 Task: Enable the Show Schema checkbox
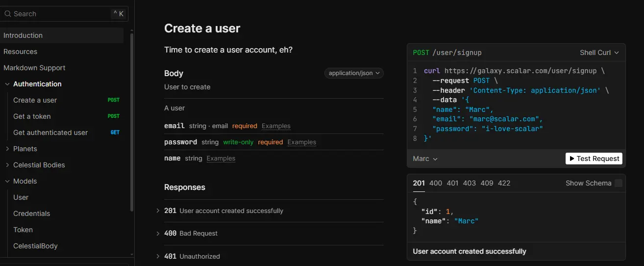click(618, 183)
